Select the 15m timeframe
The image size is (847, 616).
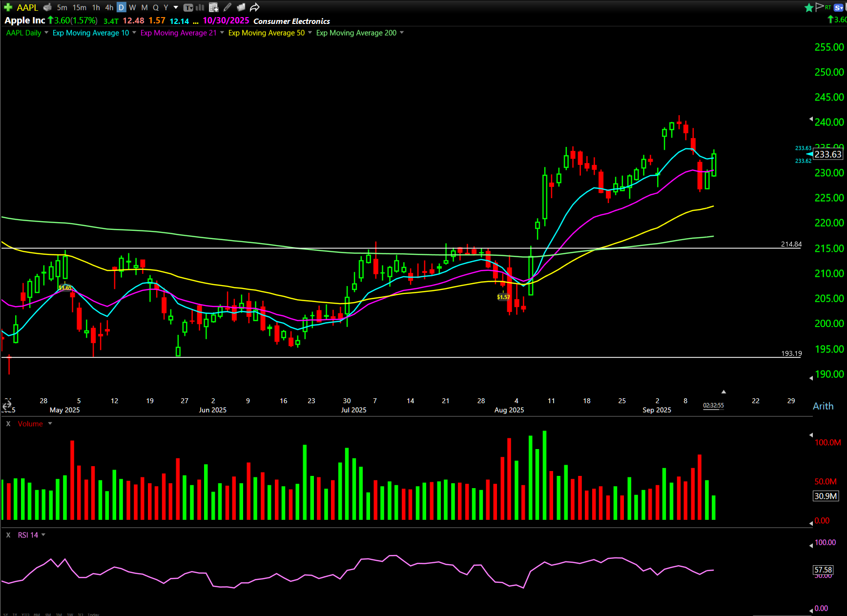80,7
